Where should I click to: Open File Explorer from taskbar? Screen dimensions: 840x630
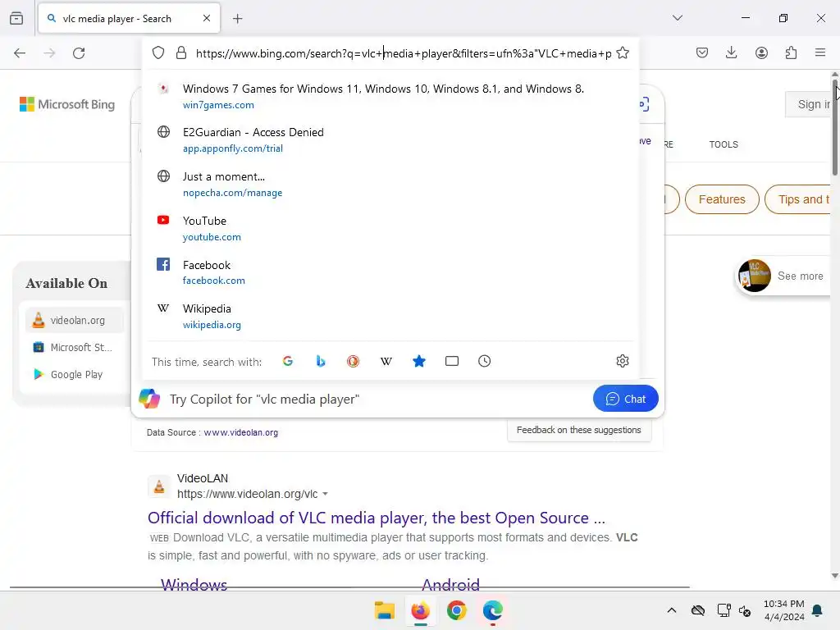(x=384, y=610)
